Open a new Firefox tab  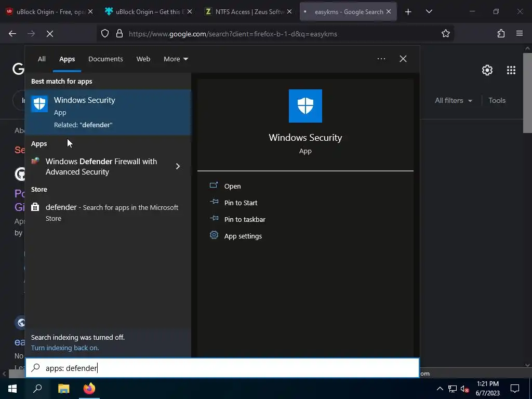(408, 12)
